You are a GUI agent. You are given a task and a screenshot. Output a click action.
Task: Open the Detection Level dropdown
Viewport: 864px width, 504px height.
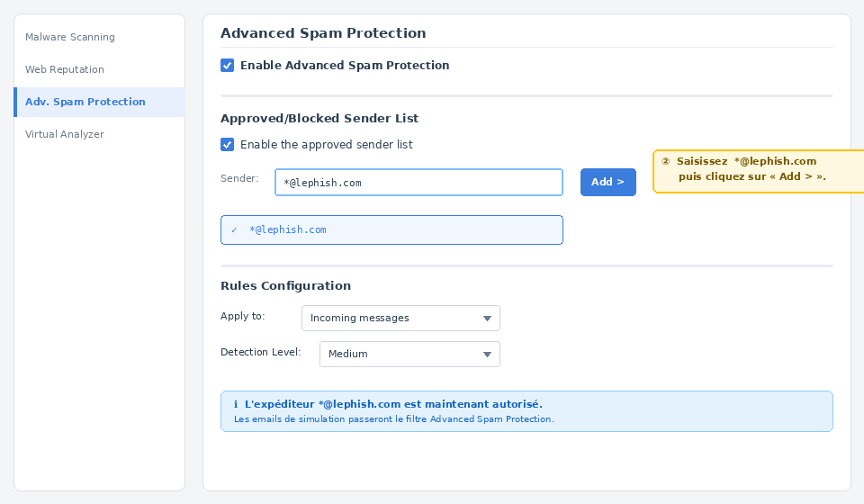click(409, 355)
